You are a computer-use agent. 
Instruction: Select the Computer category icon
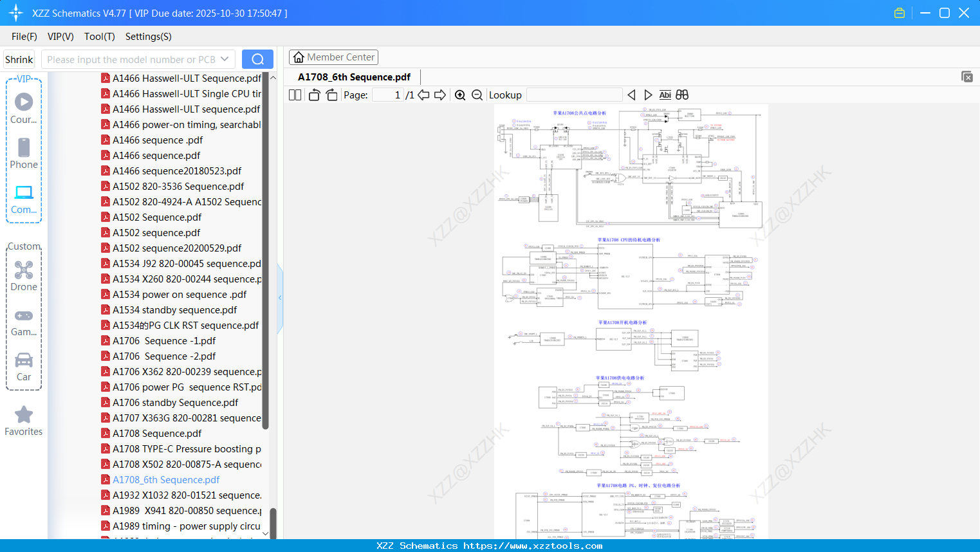click(24, 199)
